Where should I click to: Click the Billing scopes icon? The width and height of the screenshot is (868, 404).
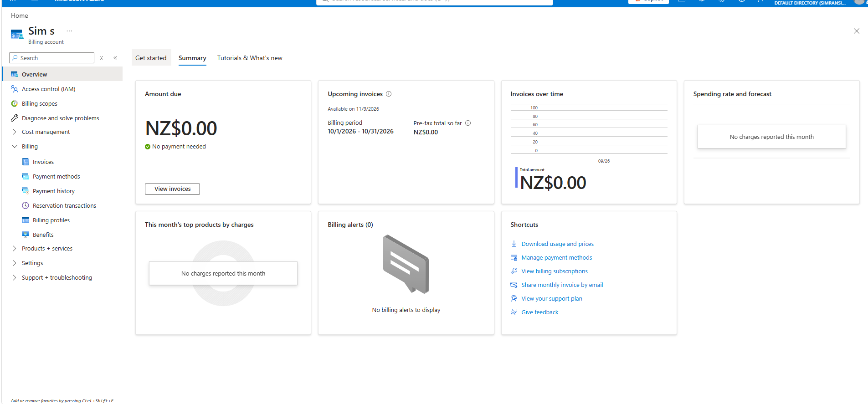pos(15,103)
